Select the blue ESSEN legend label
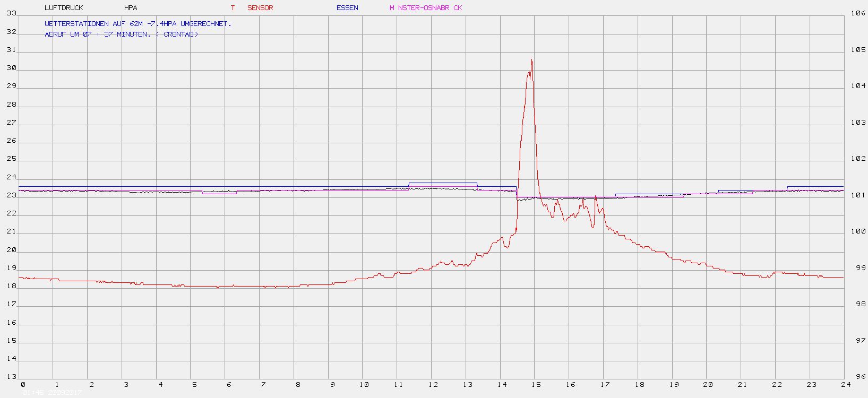Viewport: 868px width, 398px height. pyautogui.click(x=347, y=8)
